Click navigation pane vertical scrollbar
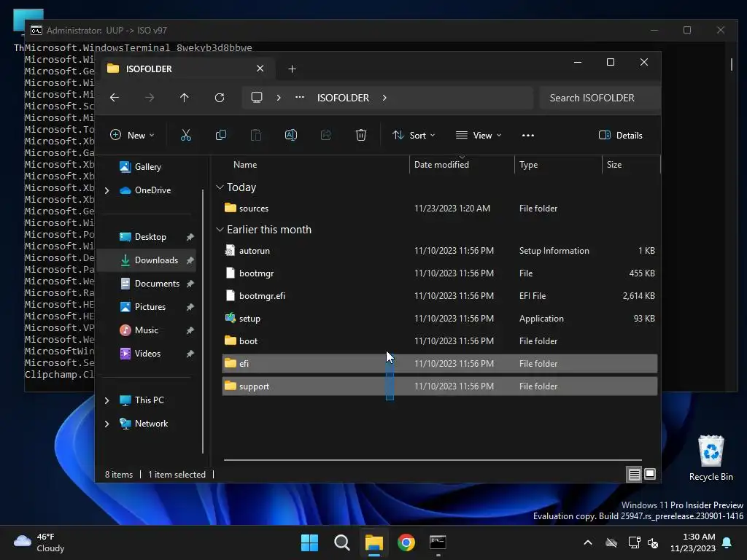This screenshot has height=560, width=747. pos(203,322)
